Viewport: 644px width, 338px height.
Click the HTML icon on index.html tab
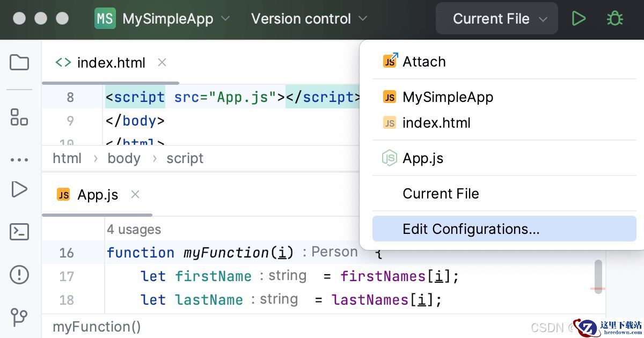coord(63,62)
